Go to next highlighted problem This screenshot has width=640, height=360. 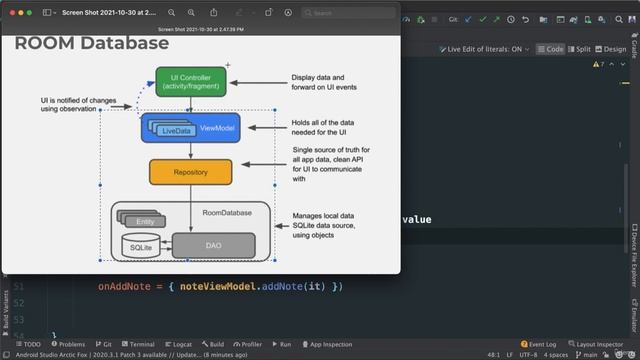(x=623, y=64)
